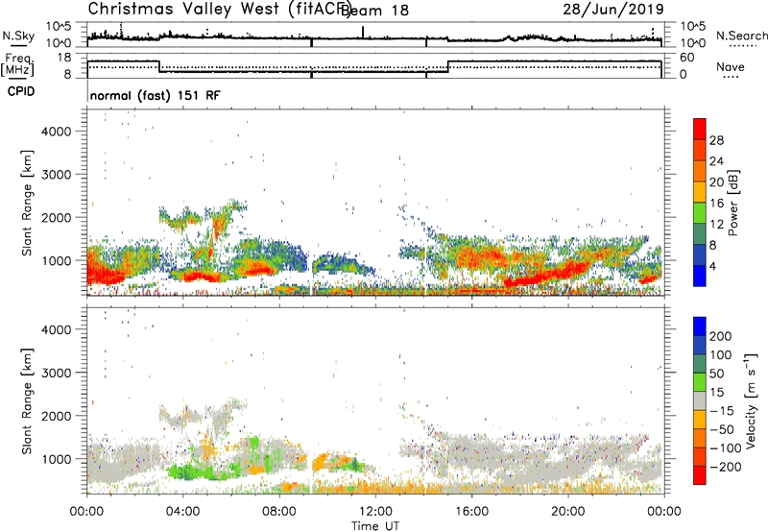Click the '24' tick on Power colorbar
This screenshot has width=768, height=532.
[716, 161]
